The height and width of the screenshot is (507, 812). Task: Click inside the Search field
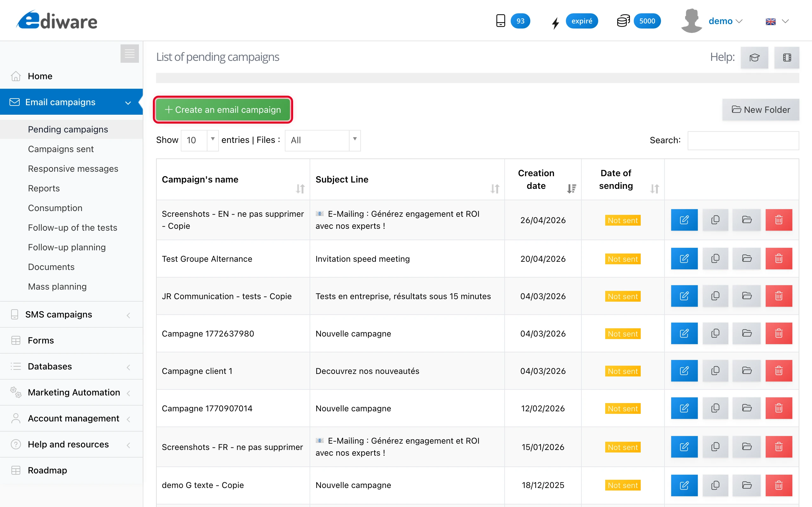[743, 140]
